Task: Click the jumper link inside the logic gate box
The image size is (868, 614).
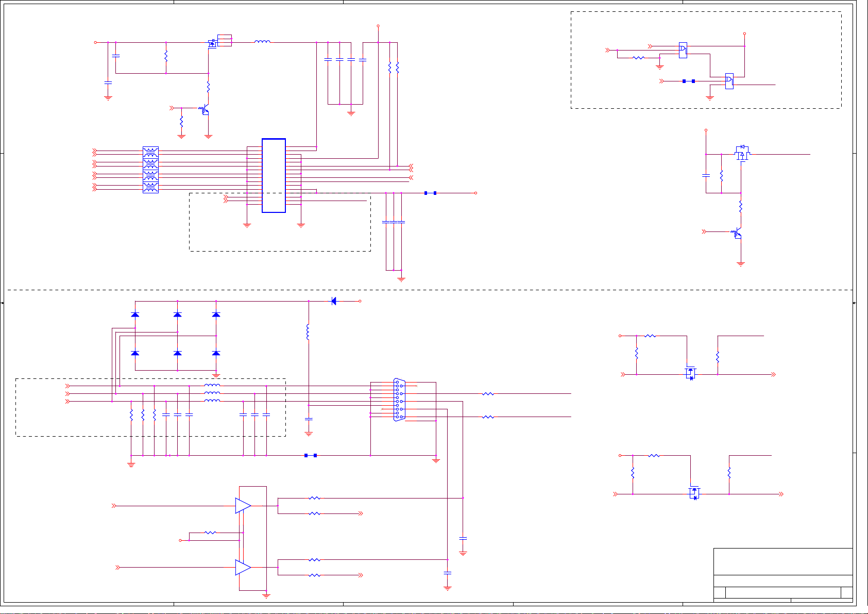Action: (689, 81)
